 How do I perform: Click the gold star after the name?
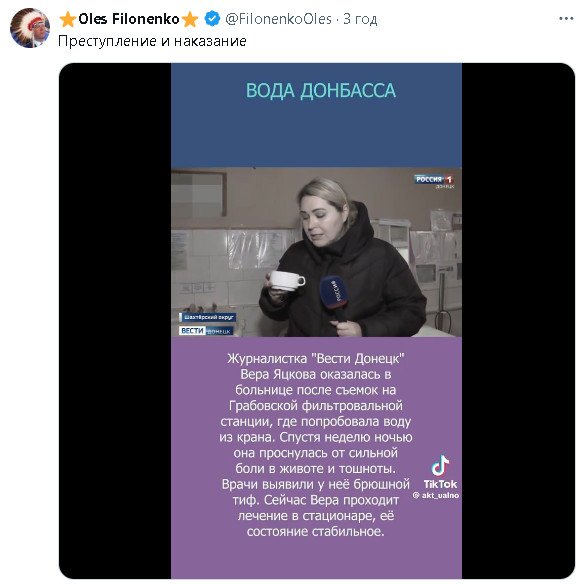pyautogui.click(x=190, y=19)
